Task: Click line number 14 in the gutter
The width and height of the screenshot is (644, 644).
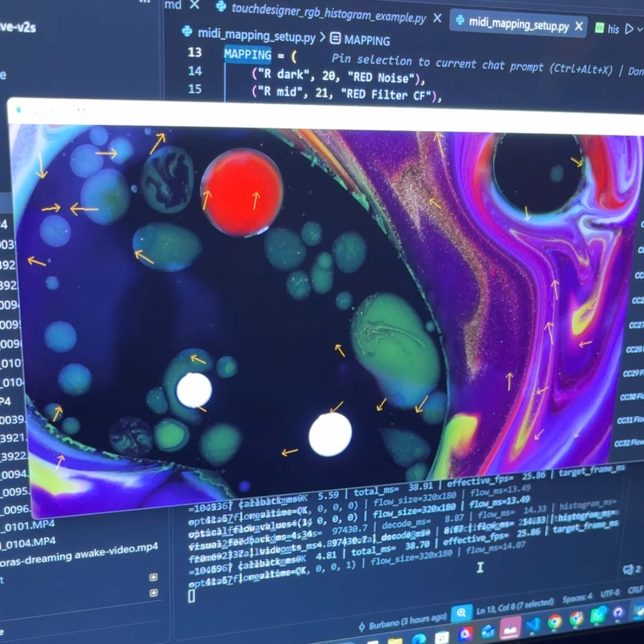Action: (x=195, y=70)
